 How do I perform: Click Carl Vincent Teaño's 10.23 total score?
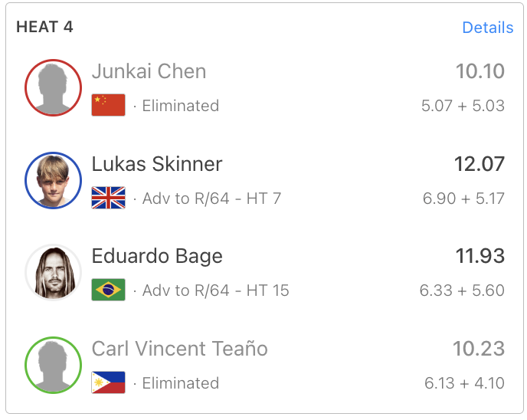pos(479,349)
